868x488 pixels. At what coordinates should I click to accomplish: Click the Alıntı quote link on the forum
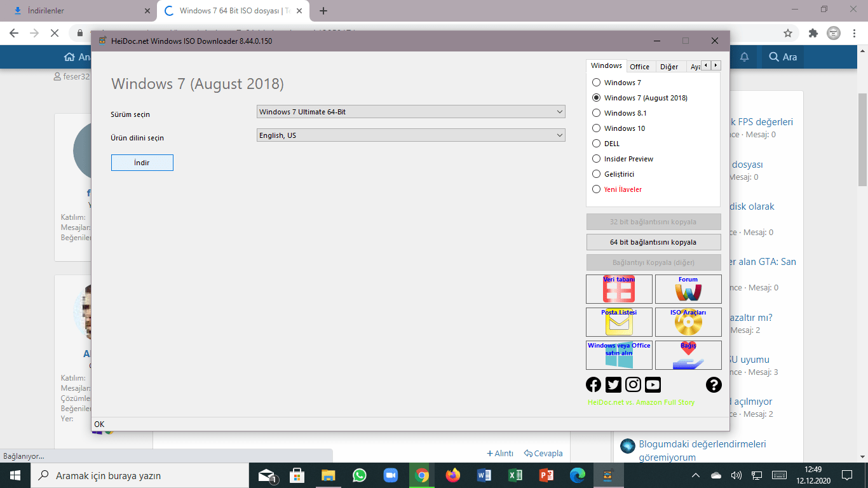[x=500, y=453]
